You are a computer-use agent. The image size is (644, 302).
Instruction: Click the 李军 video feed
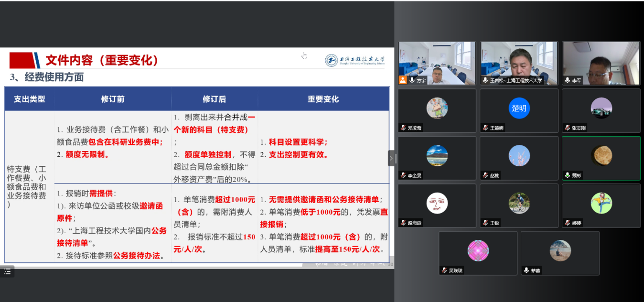tap(601, 63)
